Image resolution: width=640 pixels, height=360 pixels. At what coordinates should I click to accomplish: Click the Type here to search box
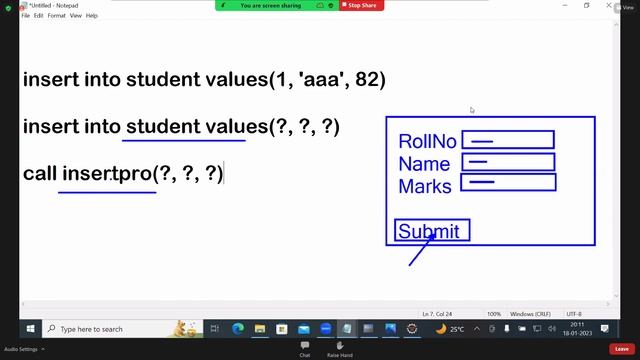[x=122, y=329]
